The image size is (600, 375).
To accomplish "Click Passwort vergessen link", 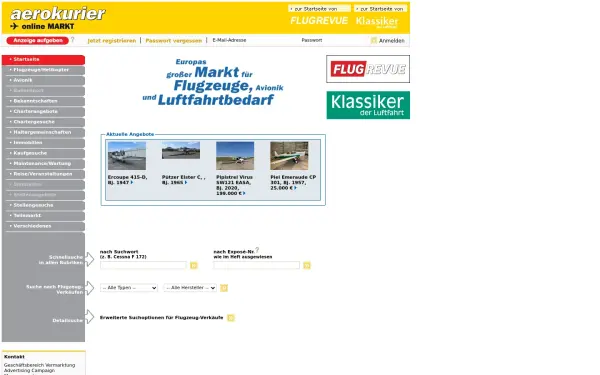I will (x=173, y=41).
